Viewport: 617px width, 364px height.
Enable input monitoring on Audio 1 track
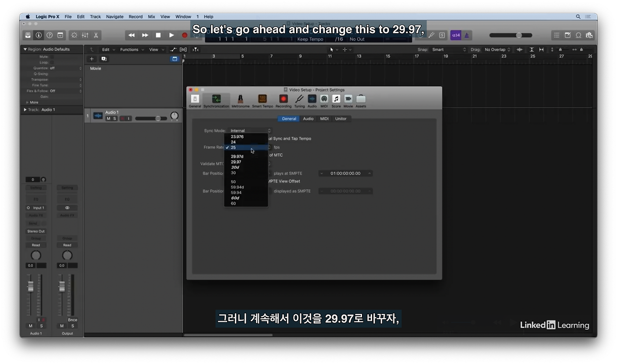point(129,118)
